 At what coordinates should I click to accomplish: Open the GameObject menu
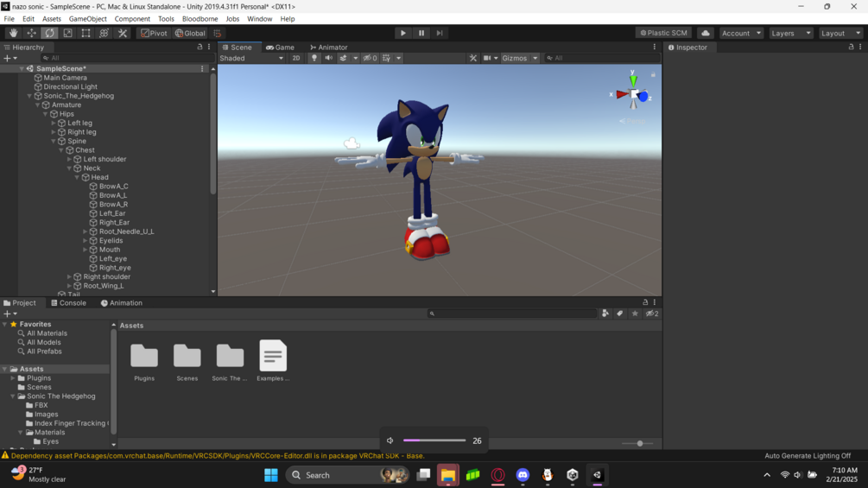pos(87,19)
